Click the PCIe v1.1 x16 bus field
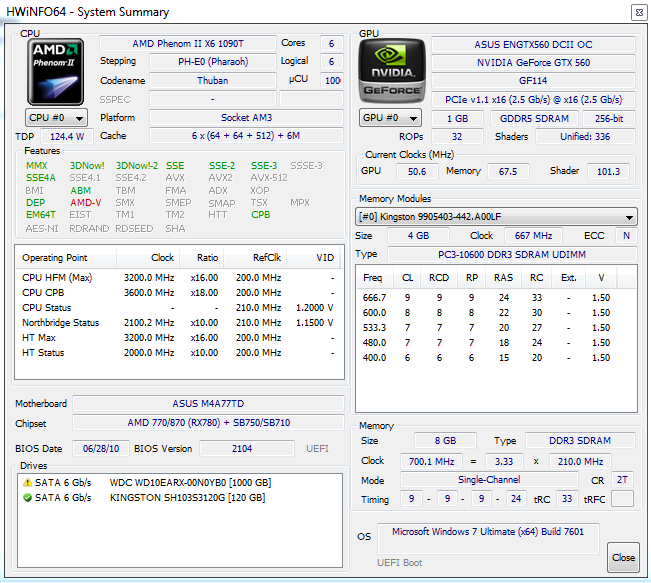Screen dimensions: 651x583 pos(534,100)
